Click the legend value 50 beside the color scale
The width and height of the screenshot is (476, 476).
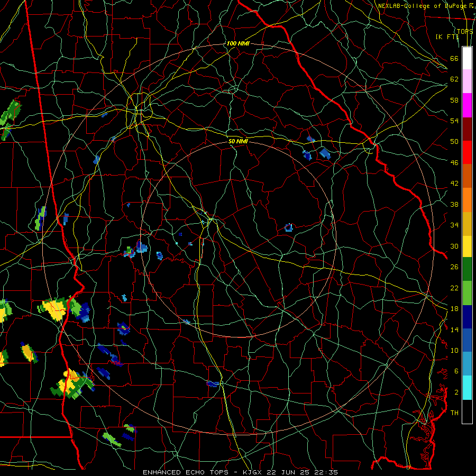point(454,142)
